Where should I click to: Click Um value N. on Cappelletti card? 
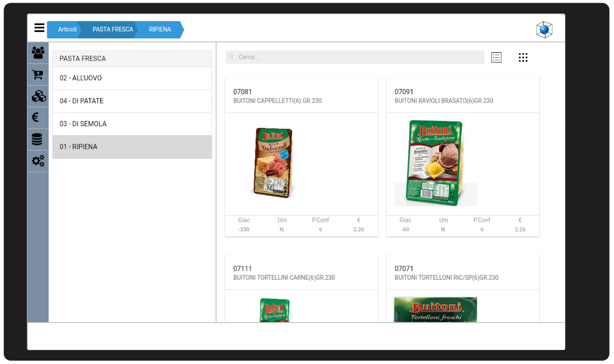click(282, 230)
